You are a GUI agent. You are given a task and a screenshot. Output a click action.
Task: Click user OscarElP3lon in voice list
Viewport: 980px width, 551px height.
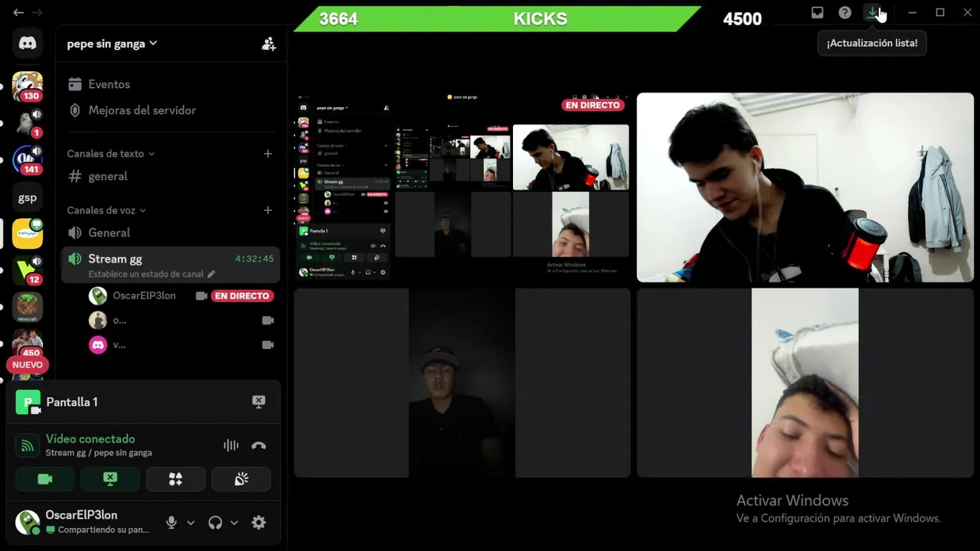coord(144,295)
